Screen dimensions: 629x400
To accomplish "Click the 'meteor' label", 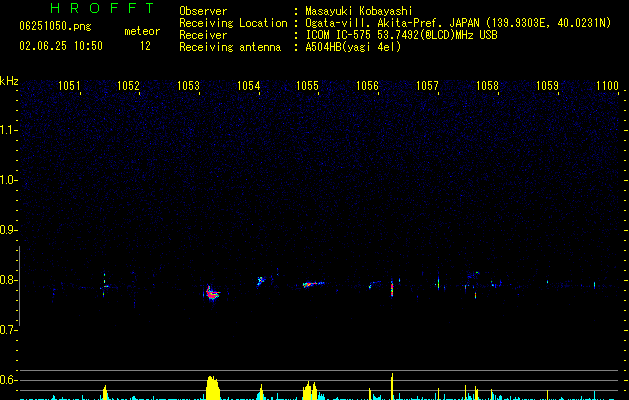I will coord(142,31).
